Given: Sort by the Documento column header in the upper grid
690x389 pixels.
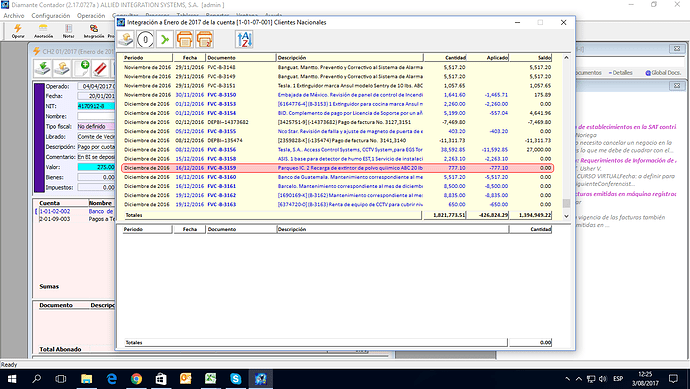Looking at the screenshot, I should coord(241,58).
